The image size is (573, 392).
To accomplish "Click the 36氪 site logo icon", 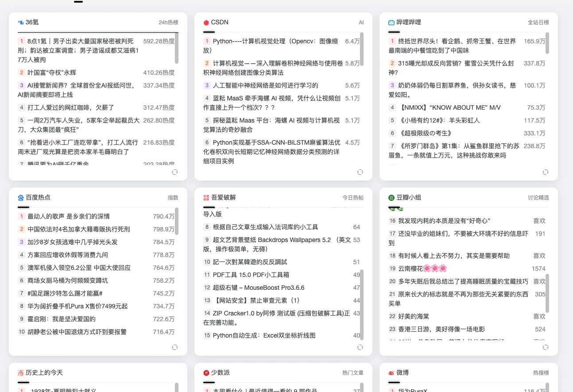I will (20, 22).
